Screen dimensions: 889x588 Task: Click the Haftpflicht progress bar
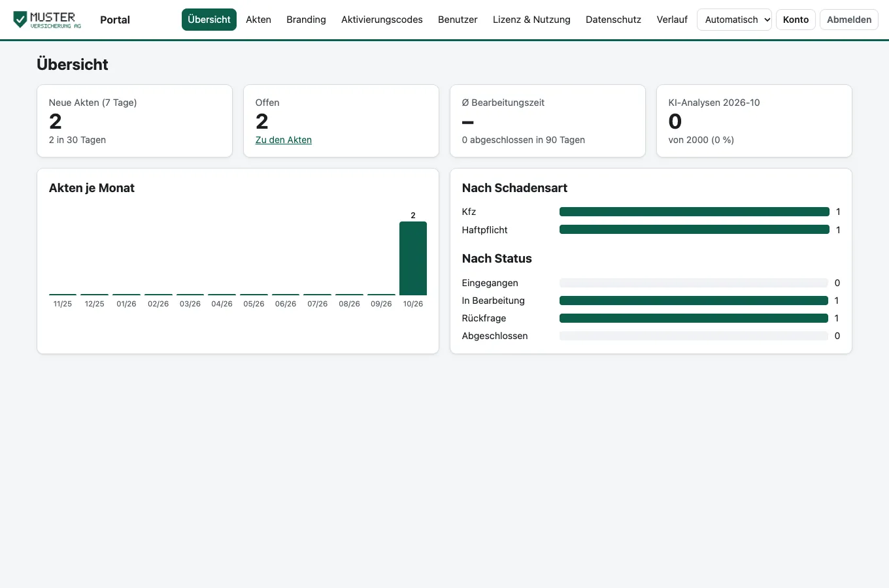tap(694, 229)
